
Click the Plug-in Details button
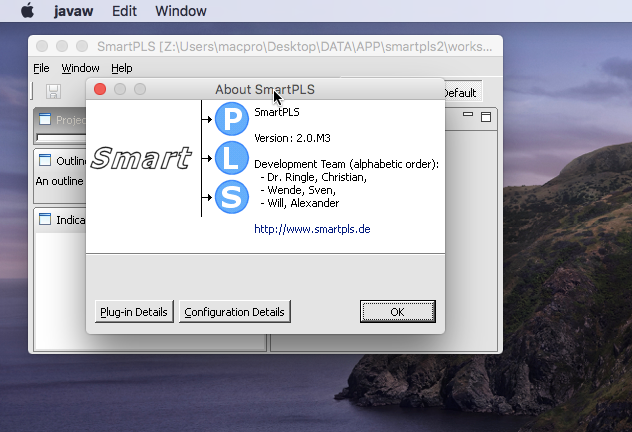coord(134,312)
